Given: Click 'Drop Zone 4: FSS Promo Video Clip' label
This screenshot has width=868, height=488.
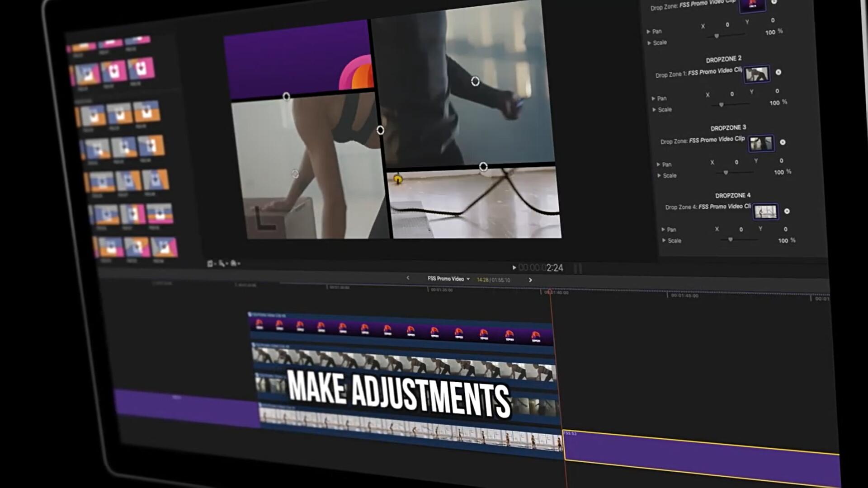Looking at the screenshot, I should point(708,207).
